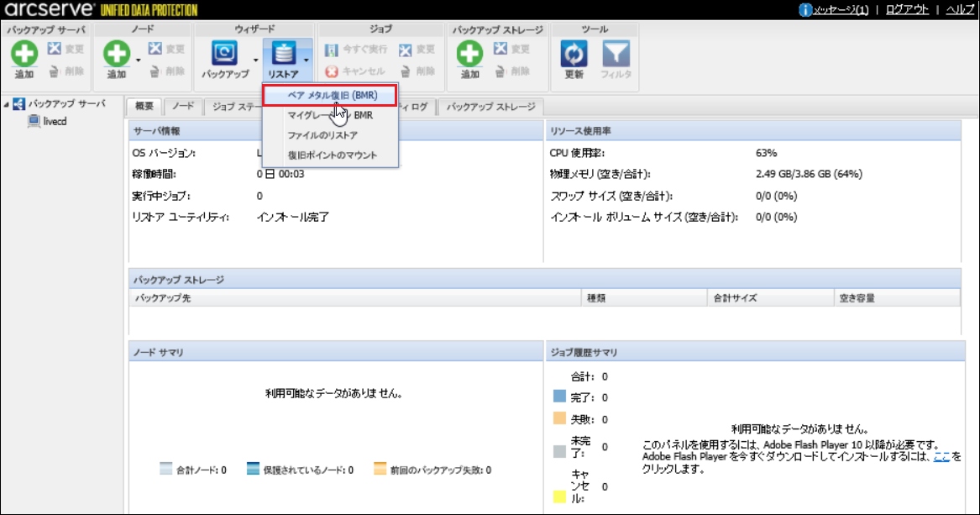This screenshot has width=980, height=515.
Task: Choose ファイルのリストア from menu
Action: tap(330, 135)
